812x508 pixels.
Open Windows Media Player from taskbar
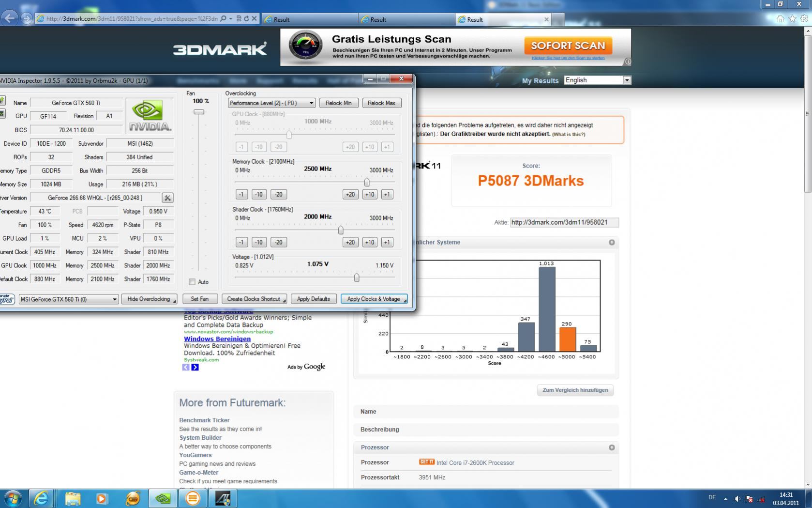(102, 498)
